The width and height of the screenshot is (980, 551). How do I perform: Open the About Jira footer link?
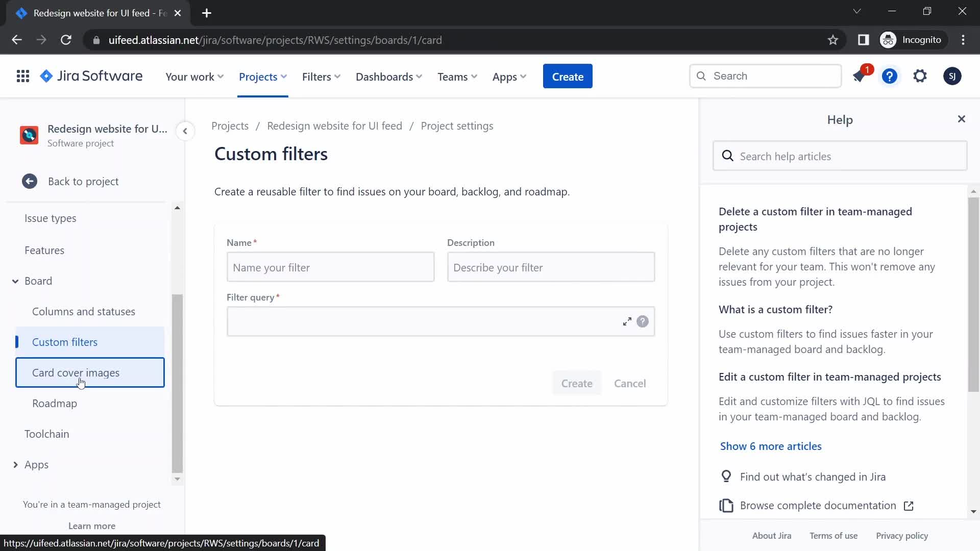772,536
